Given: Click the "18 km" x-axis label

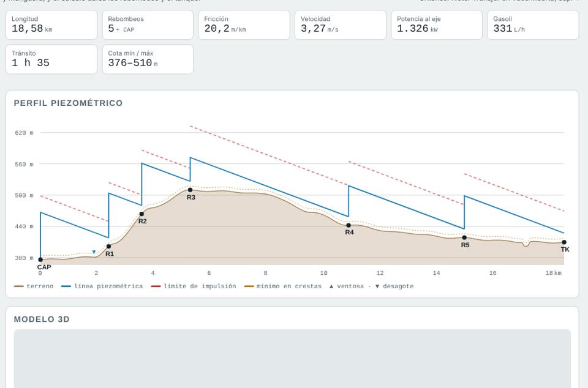Looking at the screenshot, I should pos(554,273).
